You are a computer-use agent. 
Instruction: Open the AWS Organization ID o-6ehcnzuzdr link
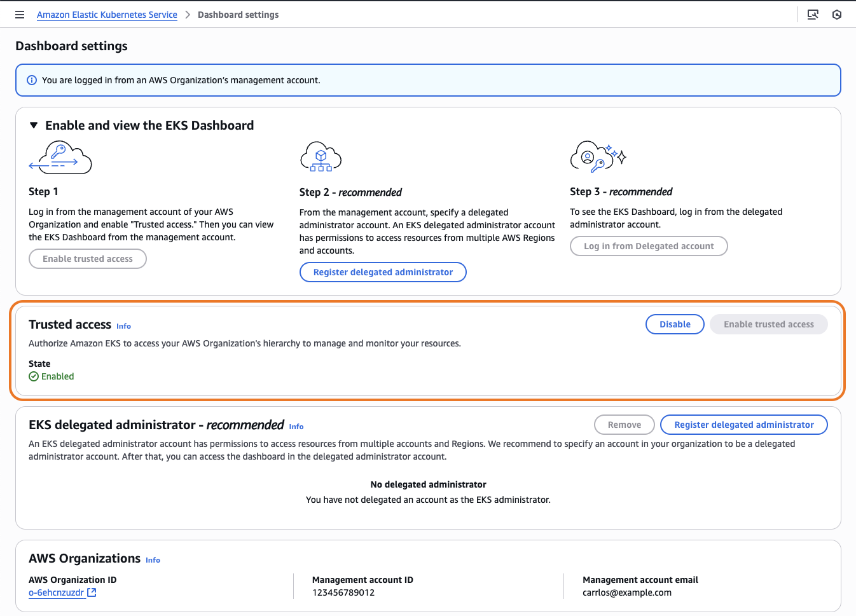point(57,592)
